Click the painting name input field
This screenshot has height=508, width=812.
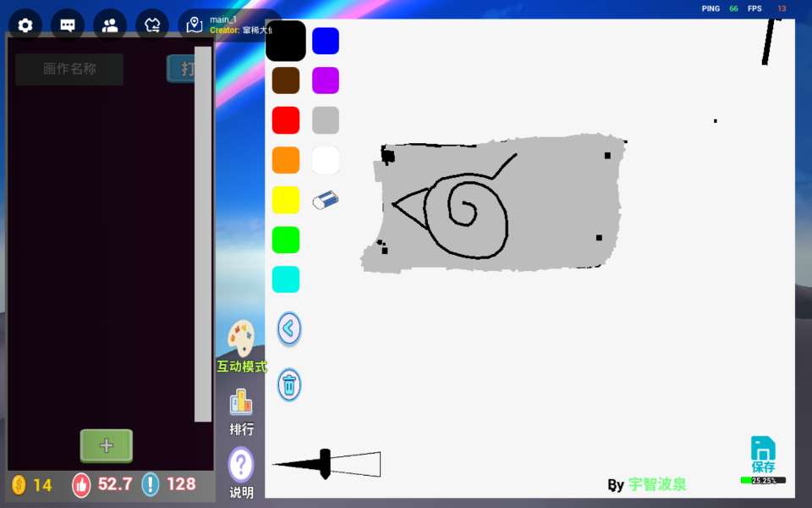[69, 69]
